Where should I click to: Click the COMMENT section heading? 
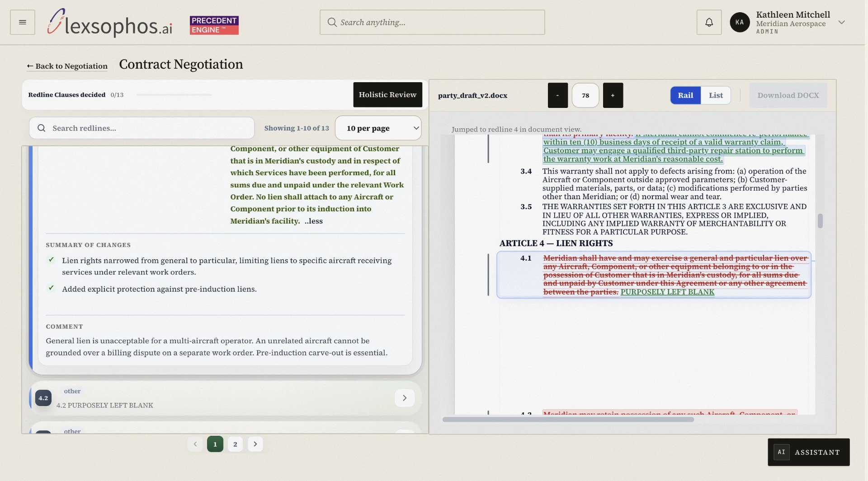point(64,327)
